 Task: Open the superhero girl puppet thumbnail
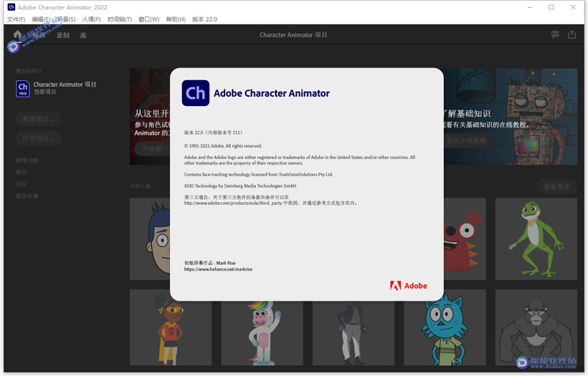(x=171, y=327)
